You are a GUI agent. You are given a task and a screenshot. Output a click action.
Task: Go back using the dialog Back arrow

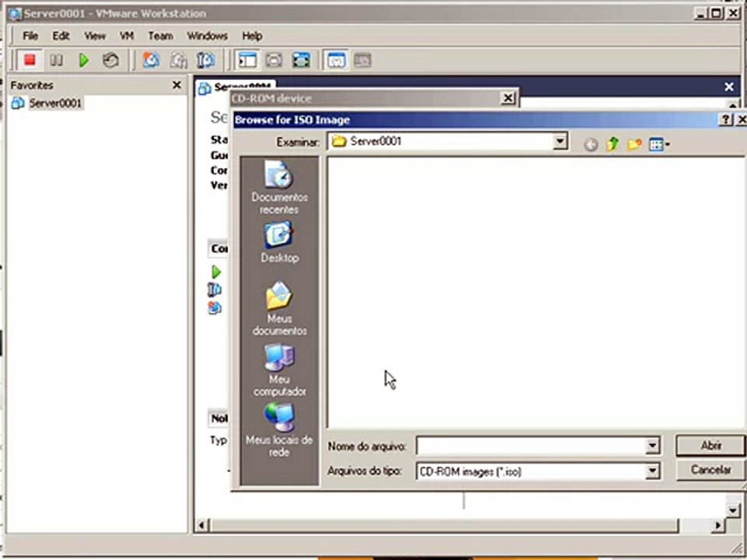[591, 145]
